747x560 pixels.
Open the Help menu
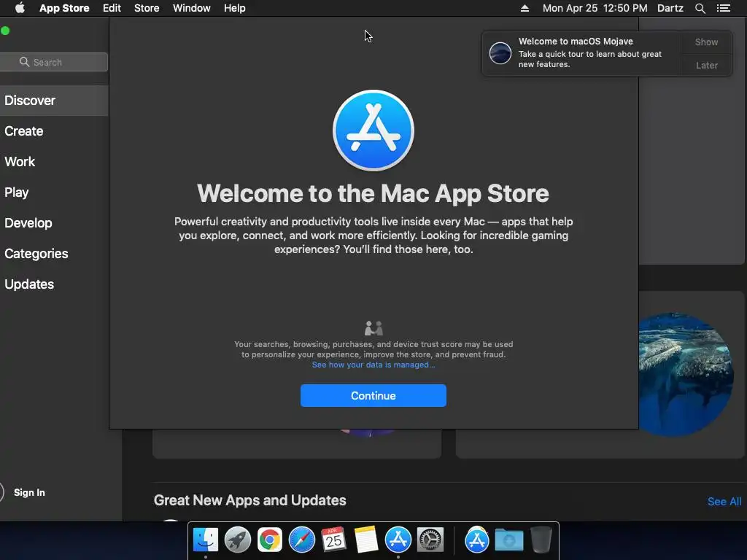pyautogui.click(x=235, y=8)
